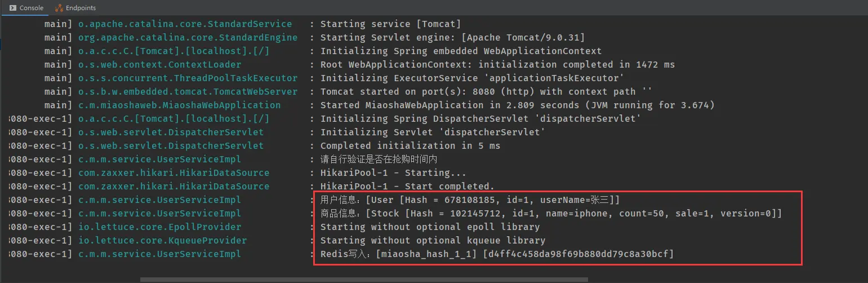868x283 pixels.
Task: Click the 用户信息 User Hash log line
Action: click(470, 200)
